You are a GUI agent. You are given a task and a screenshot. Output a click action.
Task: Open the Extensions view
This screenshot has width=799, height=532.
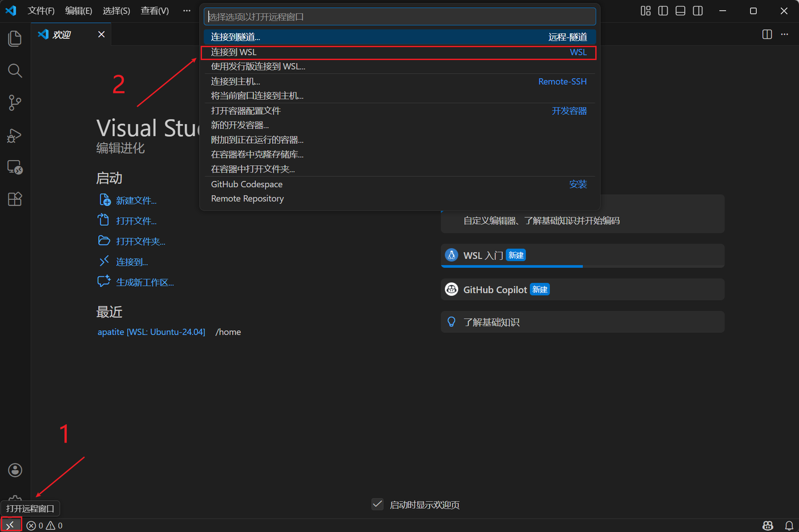(15, 199)
